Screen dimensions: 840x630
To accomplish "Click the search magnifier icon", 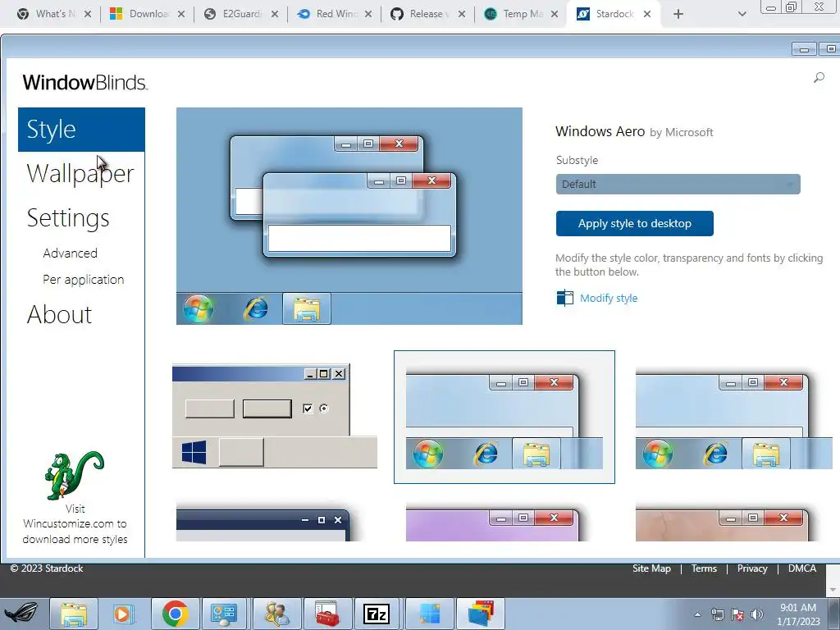I will [x=819, y=78].
